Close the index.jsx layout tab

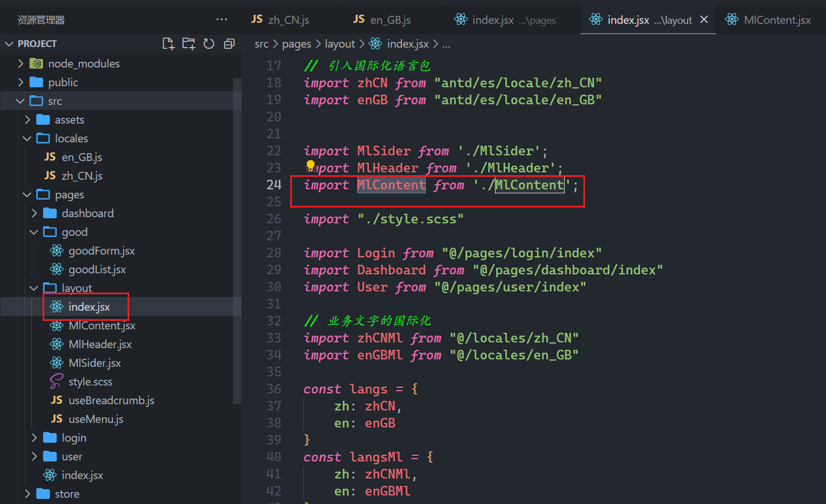[x=704, y=20]
